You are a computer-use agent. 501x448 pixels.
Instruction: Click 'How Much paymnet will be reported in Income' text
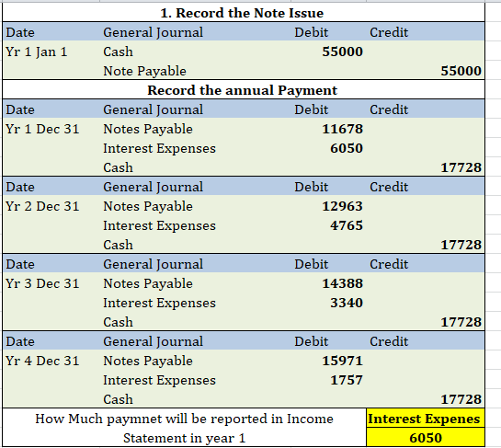point(184,419)
